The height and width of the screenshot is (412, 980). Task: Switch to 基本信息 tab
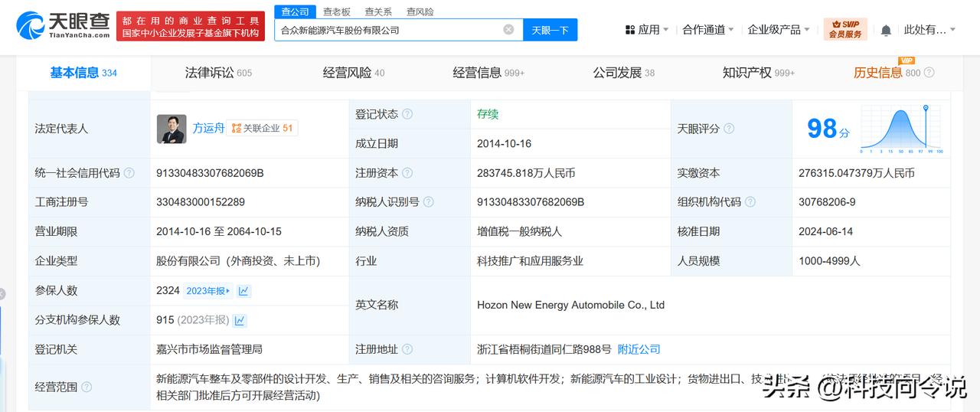tap(83, 73)
